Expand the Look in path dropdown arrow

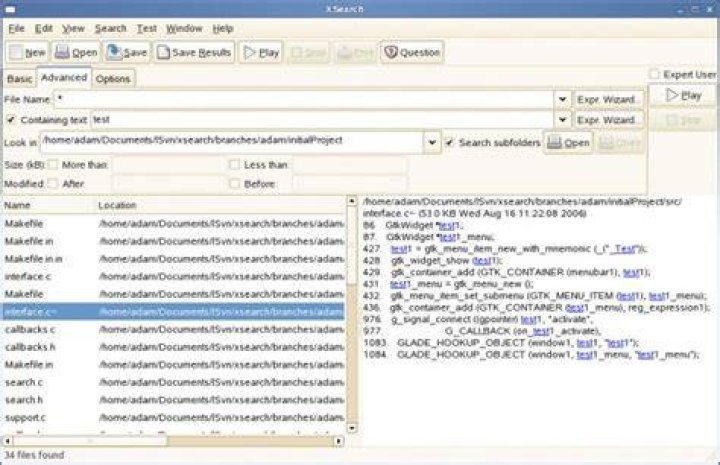[x=432, y=143]
